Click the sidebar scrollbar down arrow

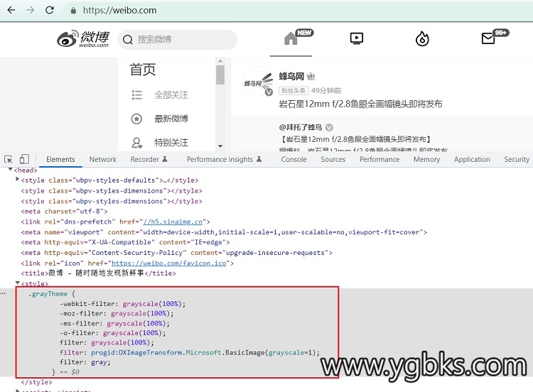coord(220,146)
